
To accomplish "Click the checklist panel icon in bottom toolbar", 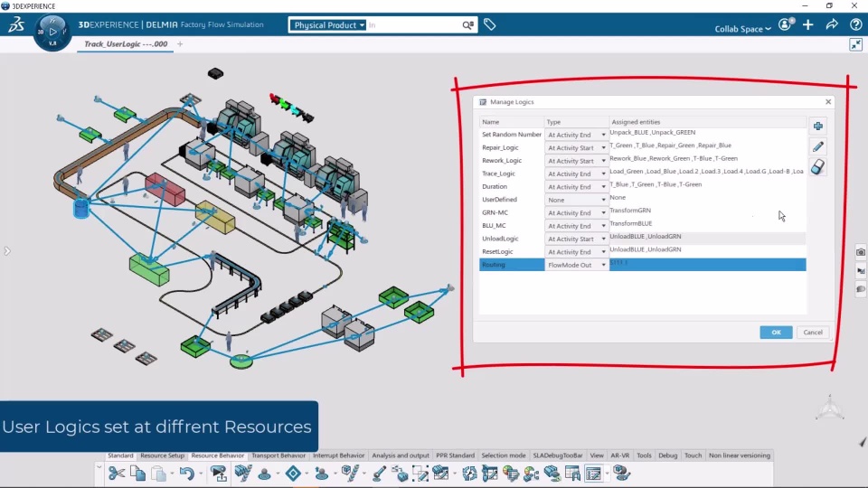I will pyautogui.click(x=593, y=474).
